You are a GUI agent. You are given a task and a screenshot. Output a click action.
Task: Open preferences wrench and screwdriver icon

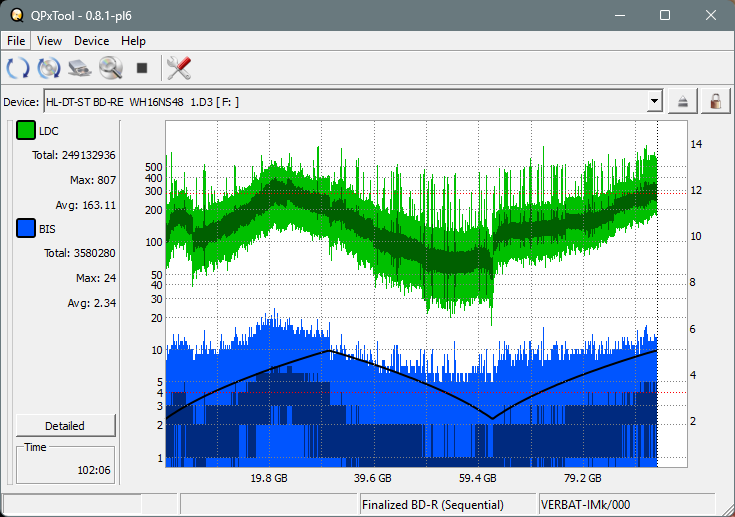pyautogui.click(x=179, y=68)
